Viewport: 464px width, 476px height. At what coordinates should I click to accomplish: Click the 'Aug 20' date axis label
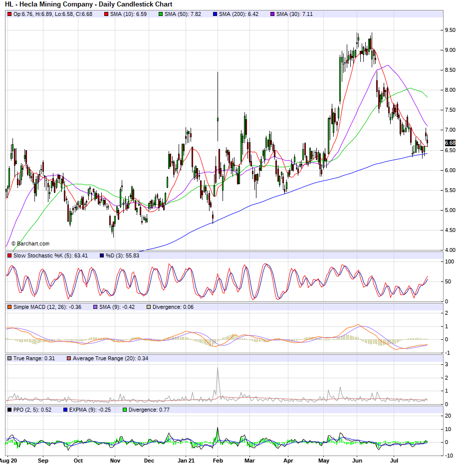pos(8,461)
